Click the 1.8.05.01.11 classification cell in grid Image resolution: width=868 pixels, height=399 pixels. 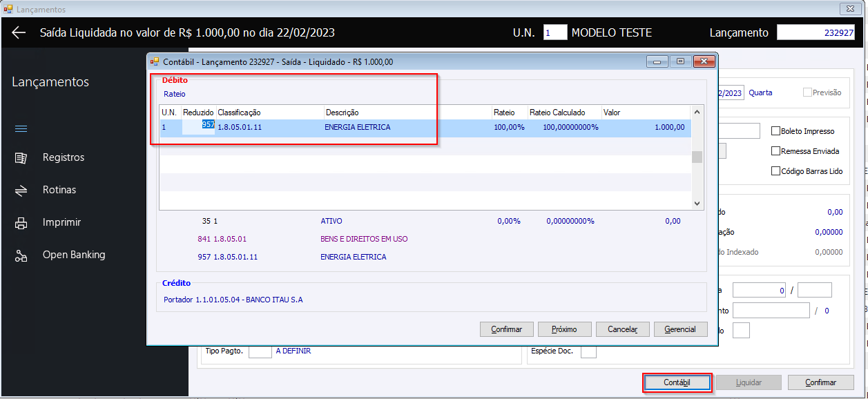270,127
